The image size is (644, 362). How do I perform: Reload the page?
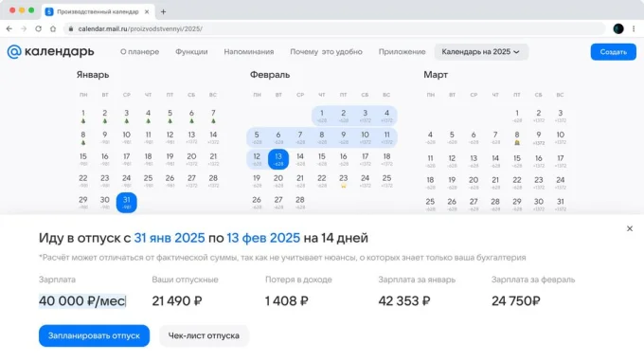(38, 28)
